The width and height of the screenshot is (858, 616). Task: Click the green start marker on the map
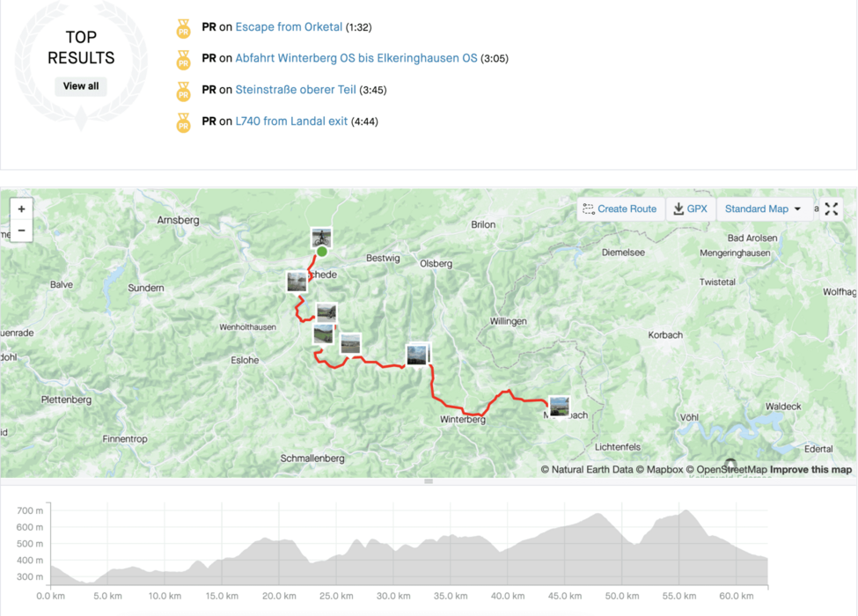322,252
